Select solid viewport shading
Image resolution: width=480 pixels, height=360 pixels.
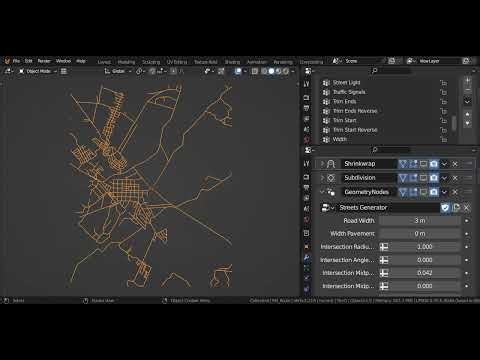click(271, 71)
